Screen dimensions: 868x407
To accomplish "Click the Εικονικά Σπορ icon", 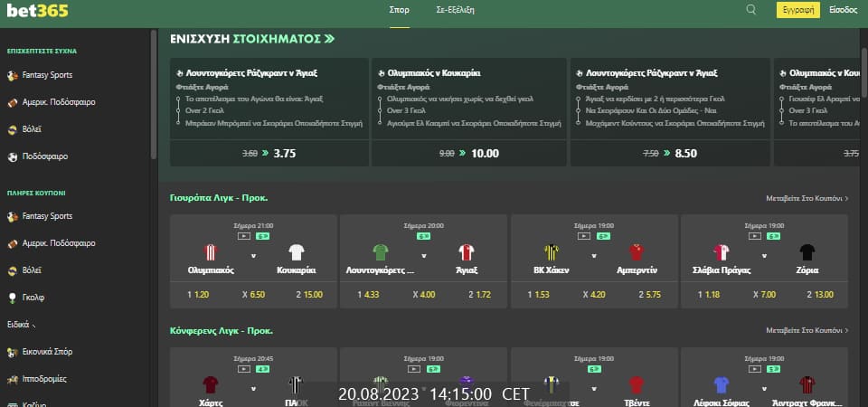I will pos(13,352).
